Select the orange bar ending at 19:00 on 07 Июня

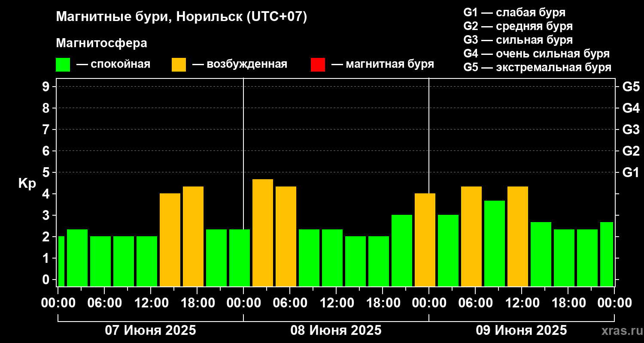[x=193, y=236]
